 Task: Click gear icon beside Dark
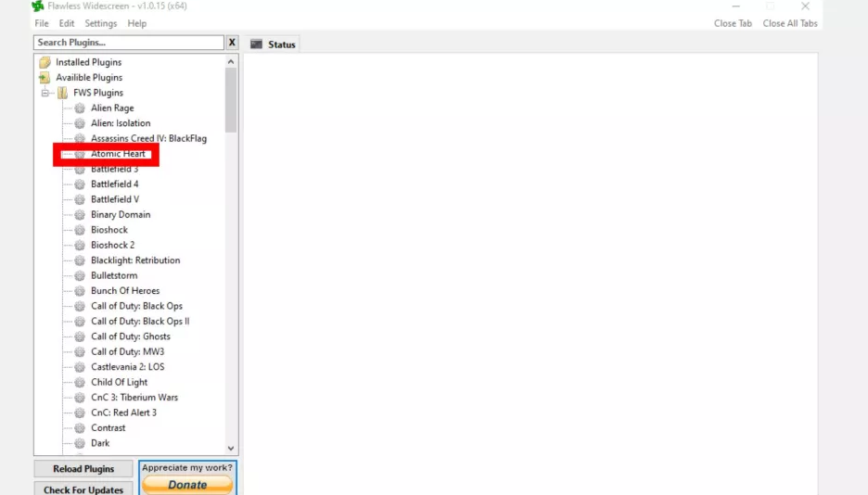pos(80,443)
